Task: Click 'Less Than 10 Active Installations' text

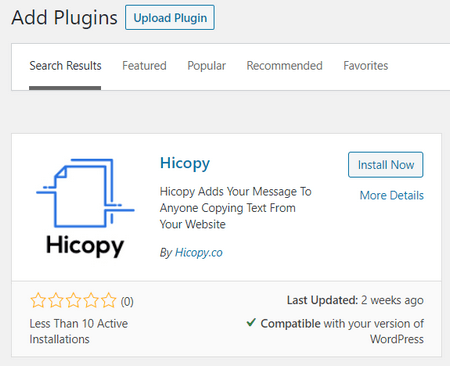Action: point(78,331)
